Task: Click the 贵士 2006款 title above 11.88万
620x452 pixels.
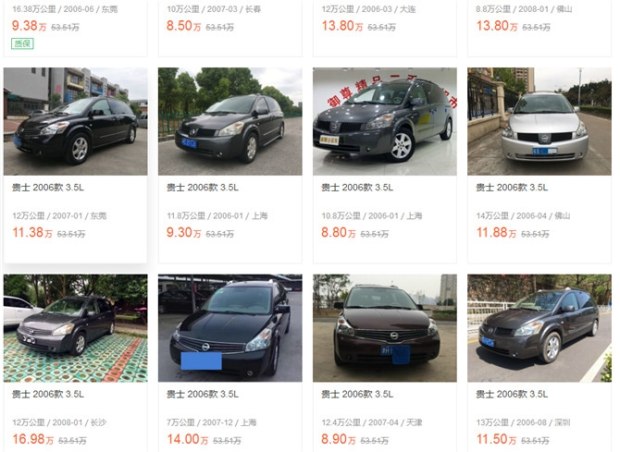Action: pos(512,187)
